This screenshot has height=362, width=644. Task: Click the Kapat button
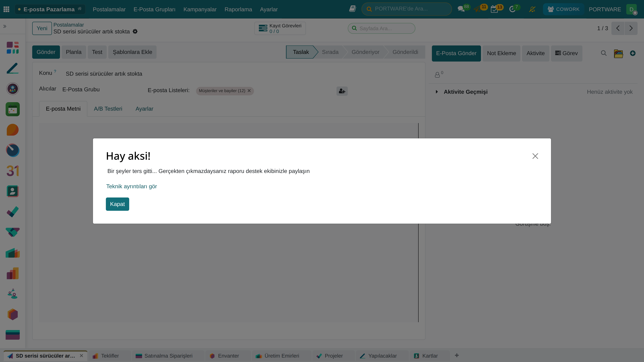[117, 204]
